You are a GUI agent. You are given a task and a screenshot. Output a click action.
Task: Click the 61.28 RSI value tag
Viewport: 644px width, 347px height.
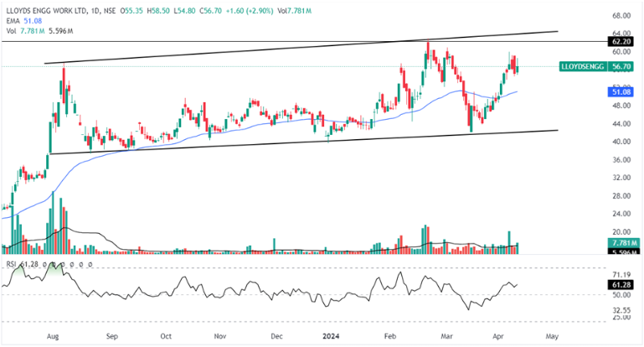(x=621, y=285)
